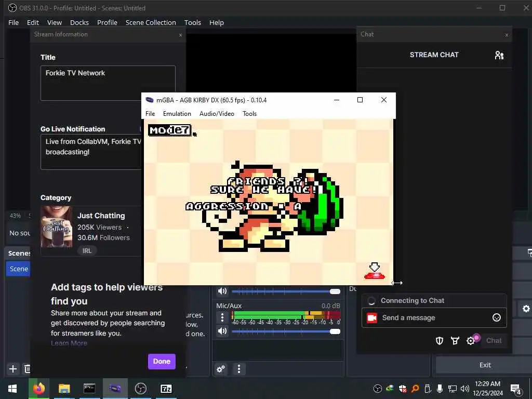Screen dimensions: 532x399
Task: Open the Profile menu in OBS
Action: pyautogui.click(x=107, y=22)
